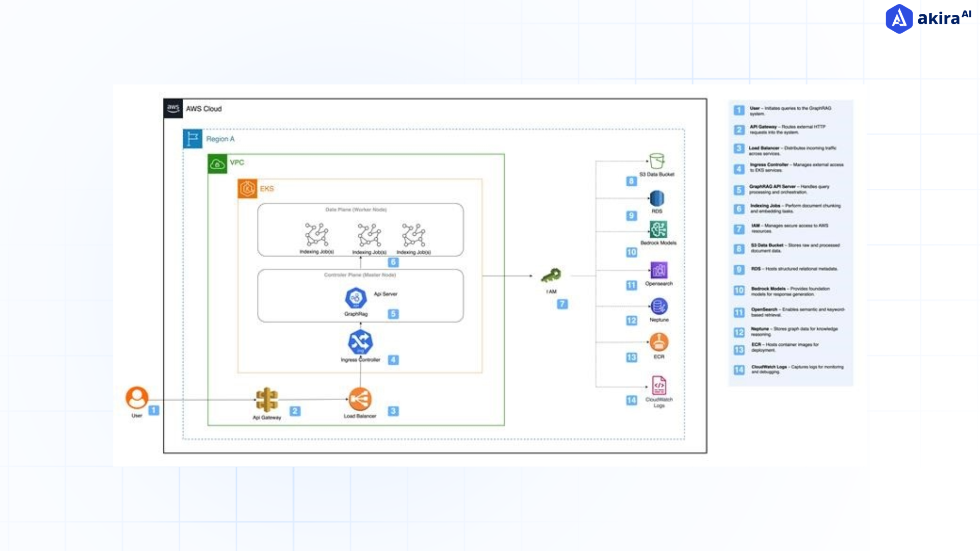
Task: Select the ECR container registry icon
Action: tap(659, 339)
